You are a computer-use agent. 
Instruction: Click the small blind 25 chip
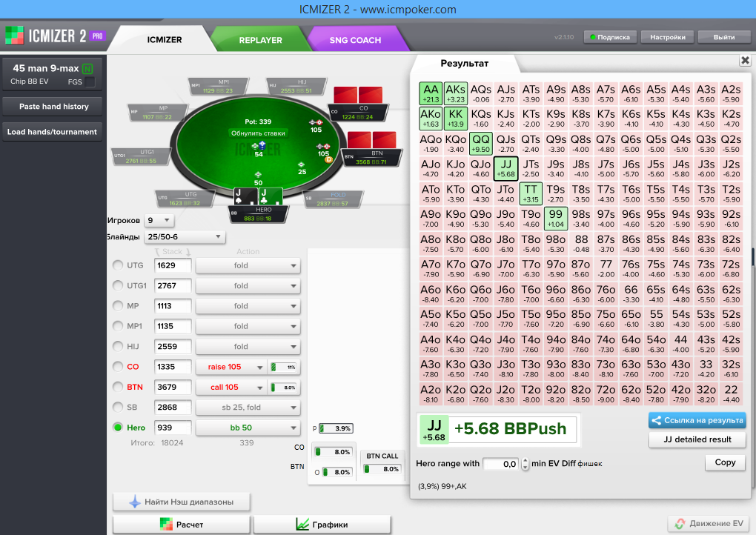[x=302, y=165]
